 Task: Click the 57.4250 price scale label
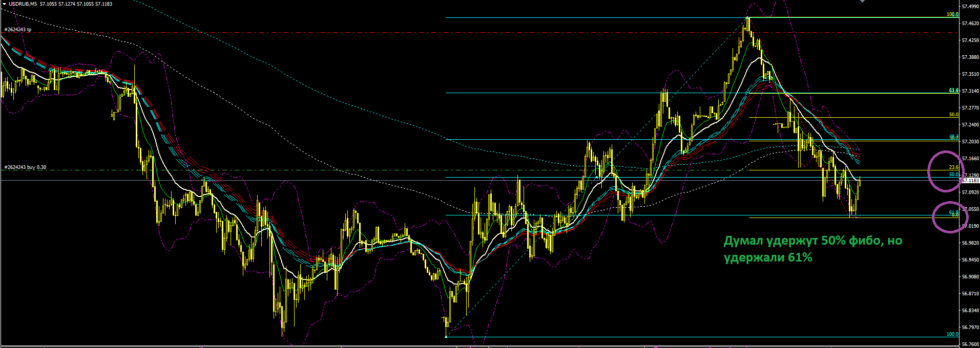(x=970, y=40)
